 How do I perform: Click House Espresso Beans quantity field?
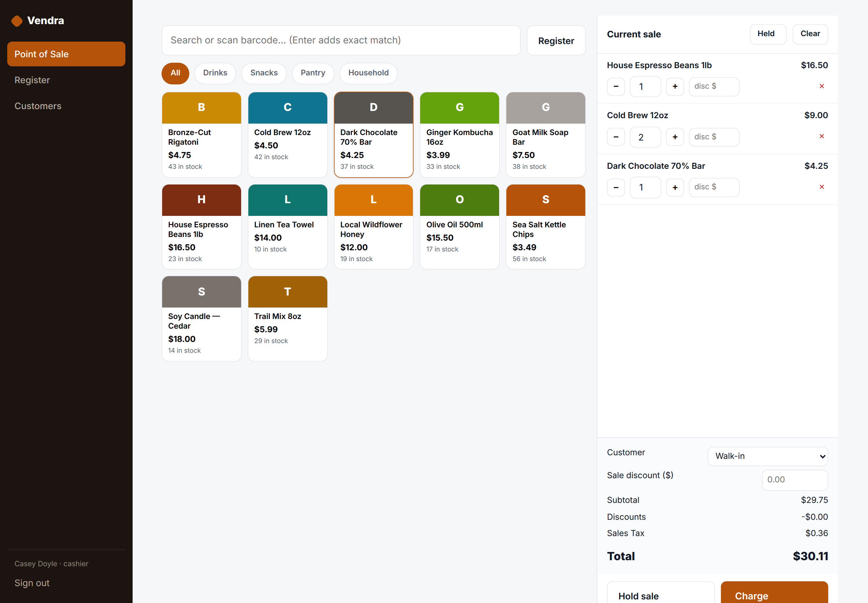tap(645, 87)
